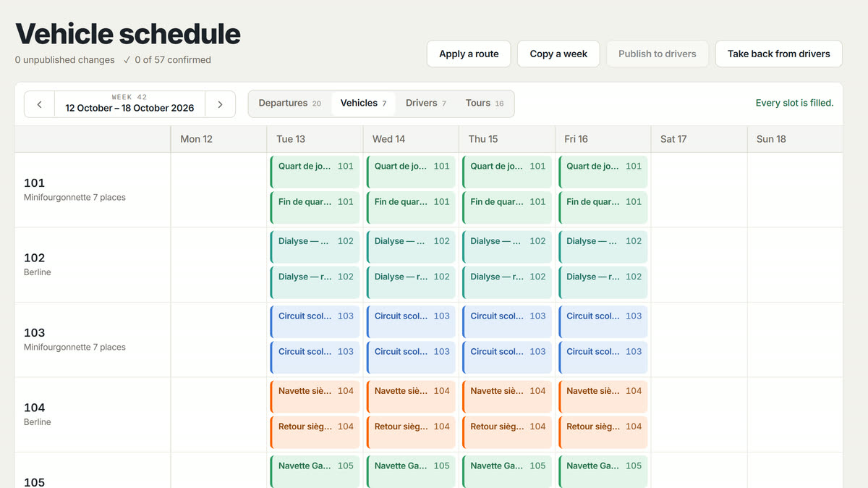This screenshot has height=488, width=868.
Task: Select vehicle 103 row label
Action: click(93, 340)
